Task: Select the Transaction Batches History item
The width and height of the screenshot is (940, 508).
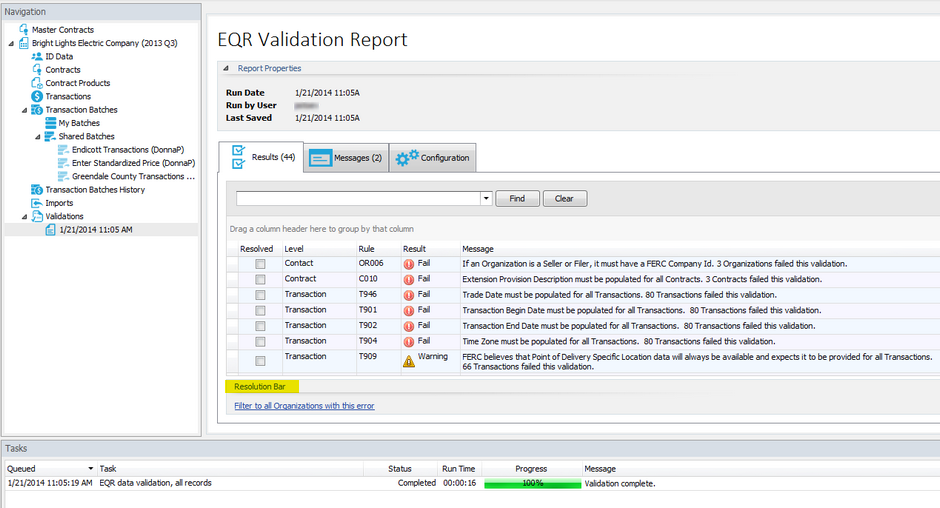Action: [95, 190]
